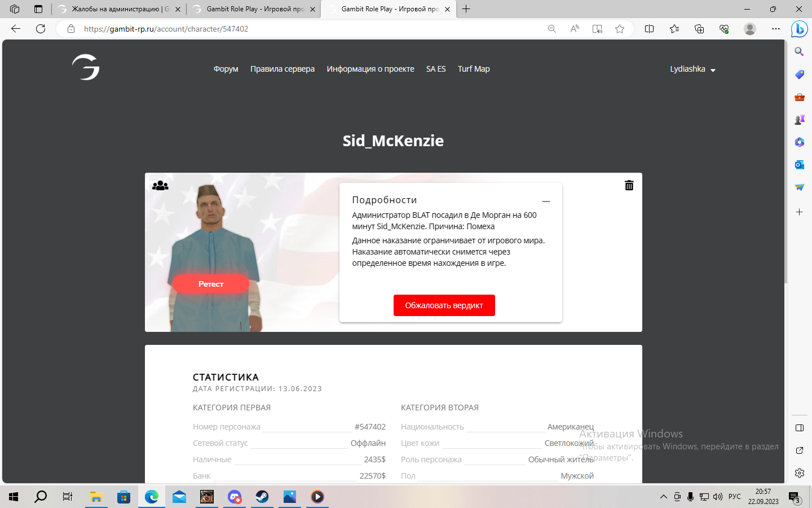Image resolution: width=812 pixels, height=508 pixels.
Task: Click the Gambit logo in header
Action: click(86, 67)
